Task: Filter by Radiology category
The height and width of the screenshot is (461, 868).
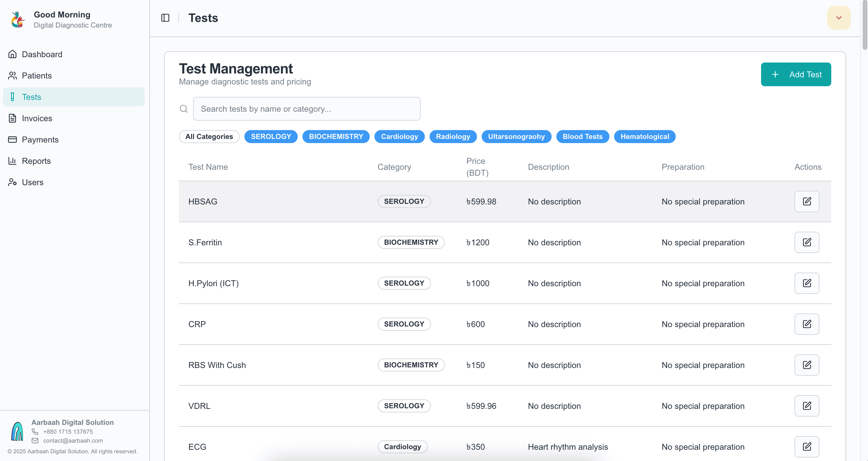Action: tap(453, 137)
